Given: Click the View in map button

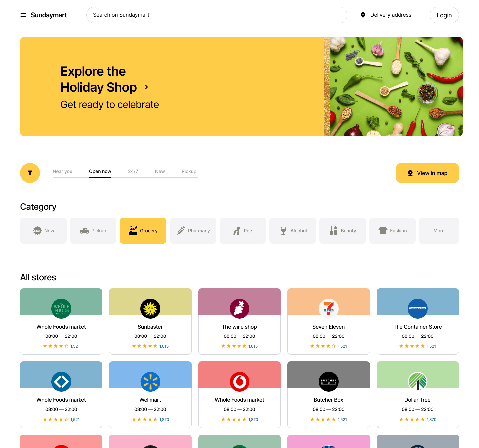Looking at the screenshot, I should 427,173.
